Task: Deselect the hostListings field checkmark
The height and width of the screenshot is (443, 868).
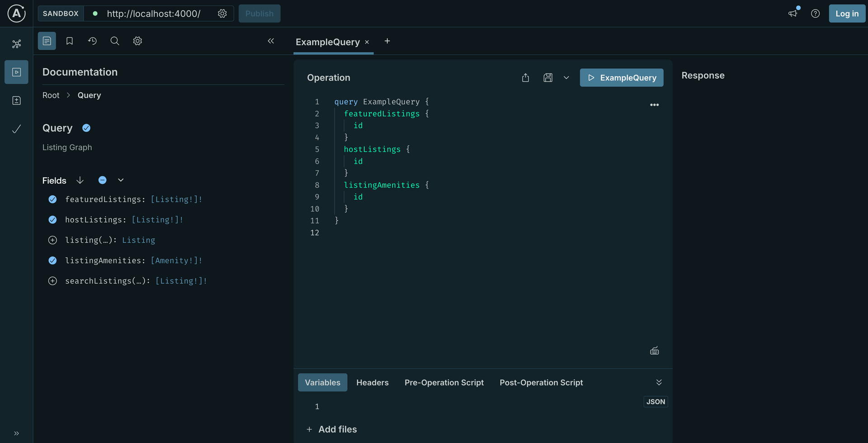Action: tap(52, 220)
